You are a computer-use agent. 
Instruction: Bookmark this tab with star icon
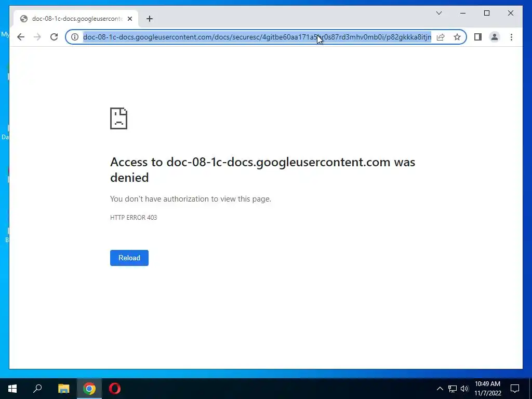coord(457,37)
